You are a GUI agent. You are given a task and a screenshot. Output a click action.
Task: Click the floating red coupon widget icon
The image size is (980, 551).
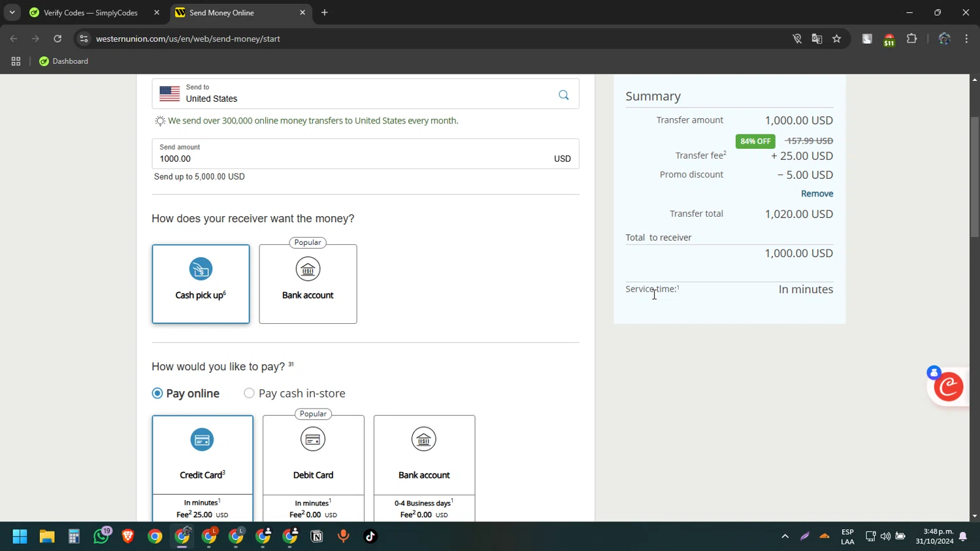[x=949, y=386]
